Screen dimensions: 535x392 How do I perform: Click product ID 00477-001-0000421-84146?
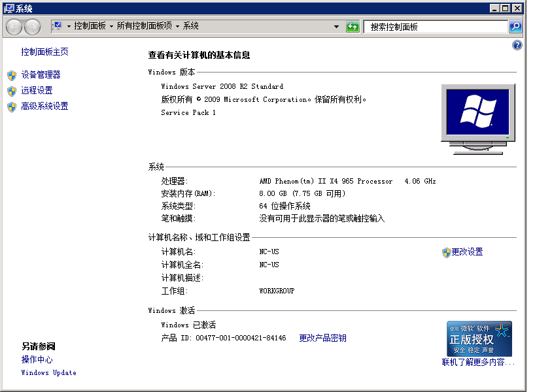pos(241,338)
